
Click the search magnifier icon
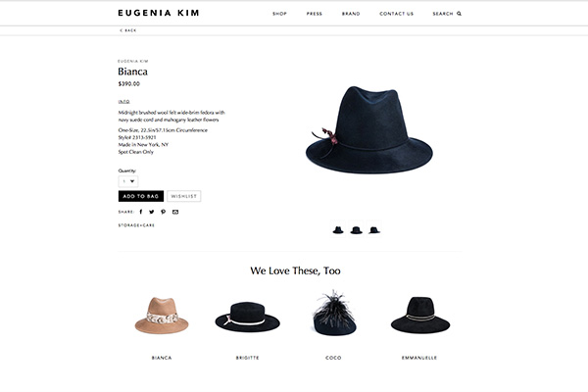click(x=459, y=14)
